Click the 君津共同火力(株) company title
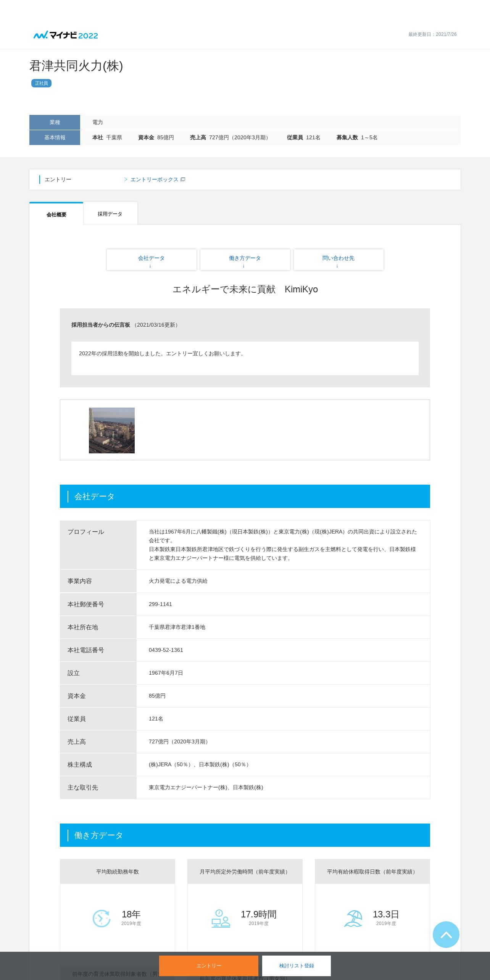 [76, 66]
